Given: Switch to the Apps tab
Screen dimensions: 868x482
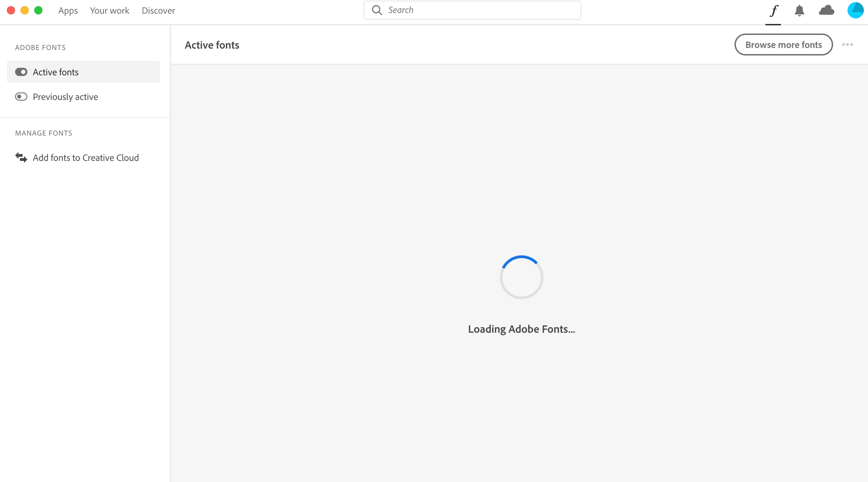Looking at the screenshot, I should (x=68, y=11).
